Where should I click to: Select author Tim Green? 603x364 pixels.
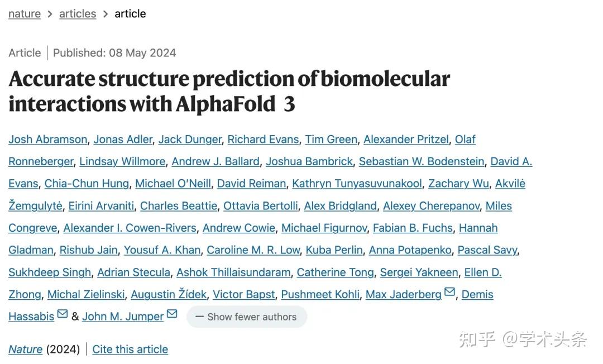click(331, 139)
